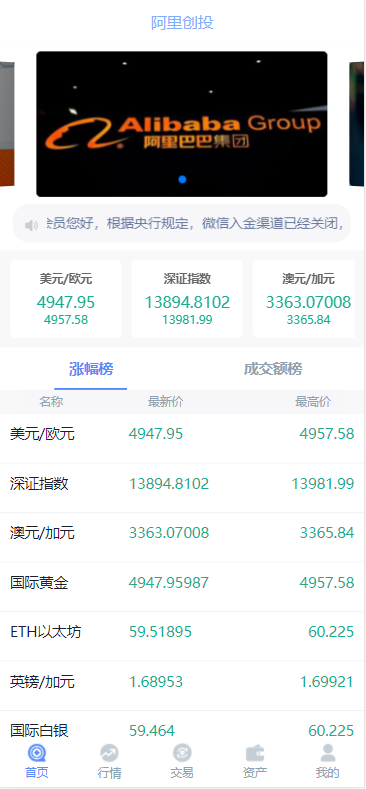
Task: Click highest price 1.69921 for 英镑/加元
Action: click(x=327, y=682)
